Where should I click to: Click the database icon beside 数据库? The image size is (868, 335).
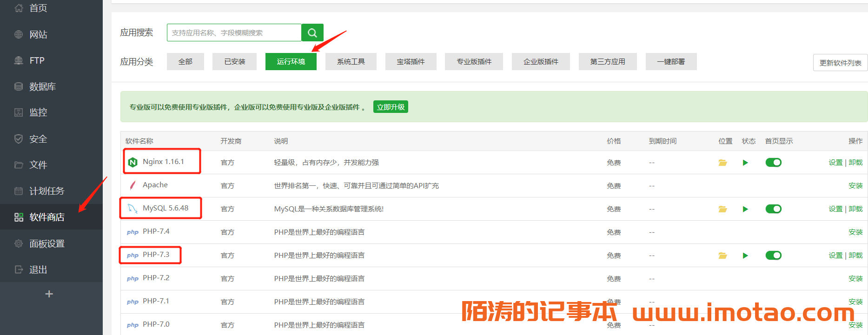[19, 86]
